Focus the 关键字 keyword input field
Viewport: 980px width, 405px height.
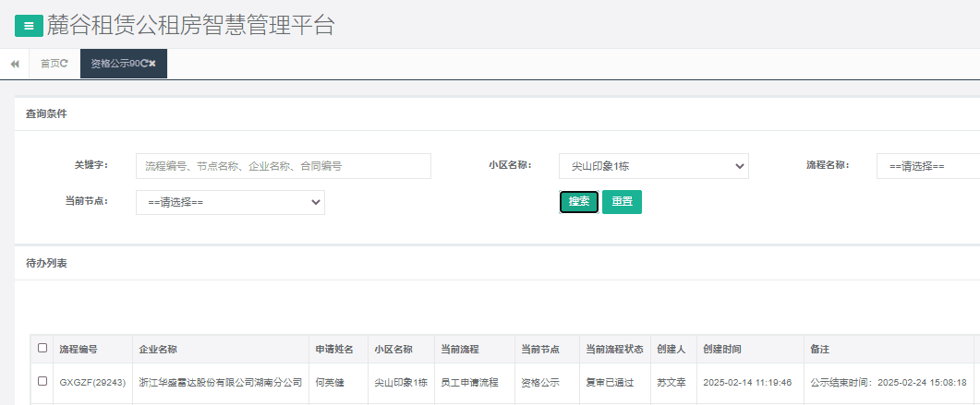tap(283, 166)
